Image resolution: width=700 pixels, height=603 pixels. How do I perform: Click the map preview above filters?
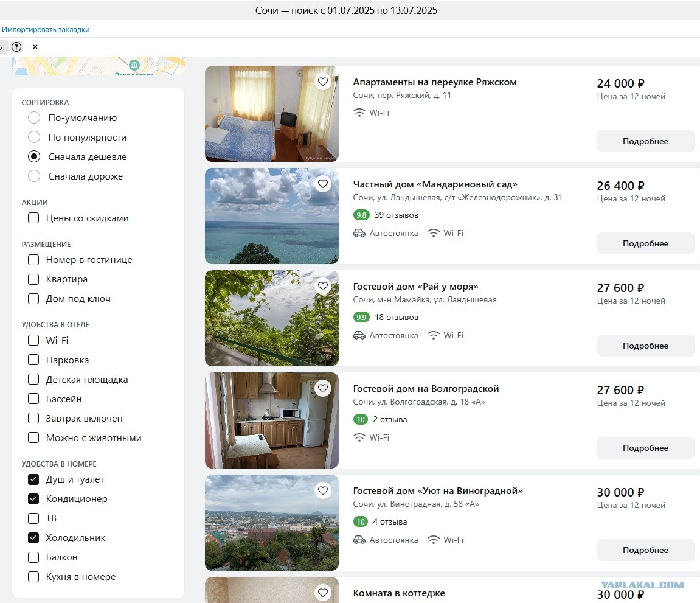click(98, 66)
